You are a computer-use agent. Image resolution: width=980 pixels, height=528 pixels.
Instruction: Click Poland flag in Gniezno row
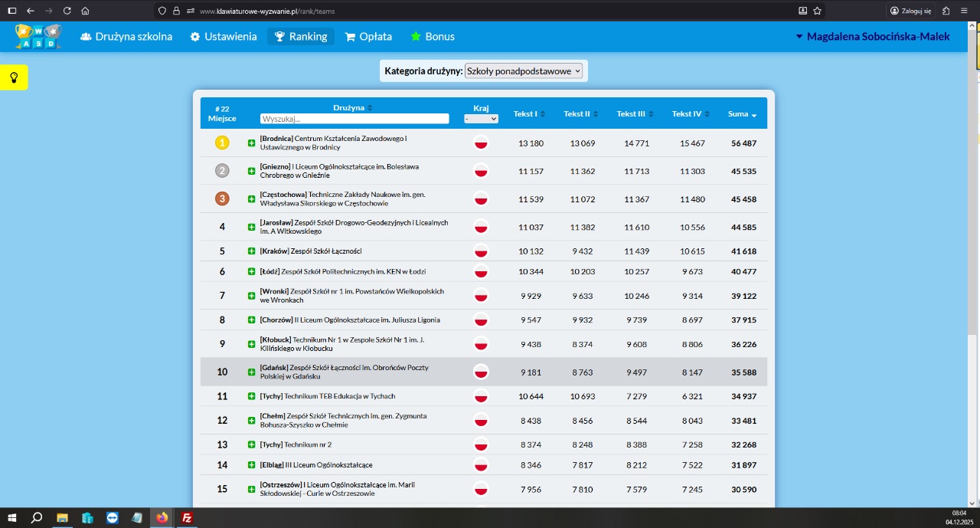pyautogui.click(x=481, y=171)
